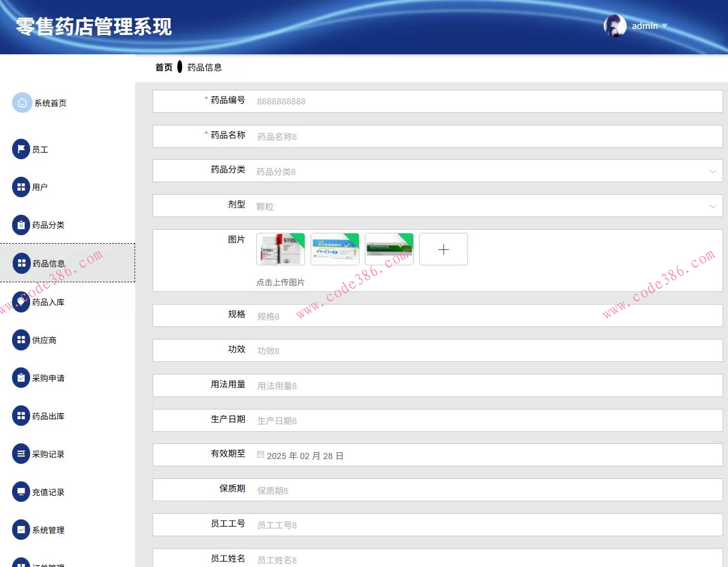Focus the 药品名称 input field
The image size is (728, 567).
coord(486,136)
